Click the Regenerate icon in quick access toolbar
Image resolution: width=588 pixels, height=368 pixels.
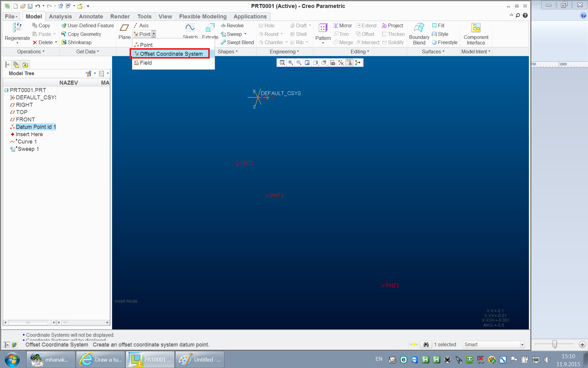tap(61, 6)
